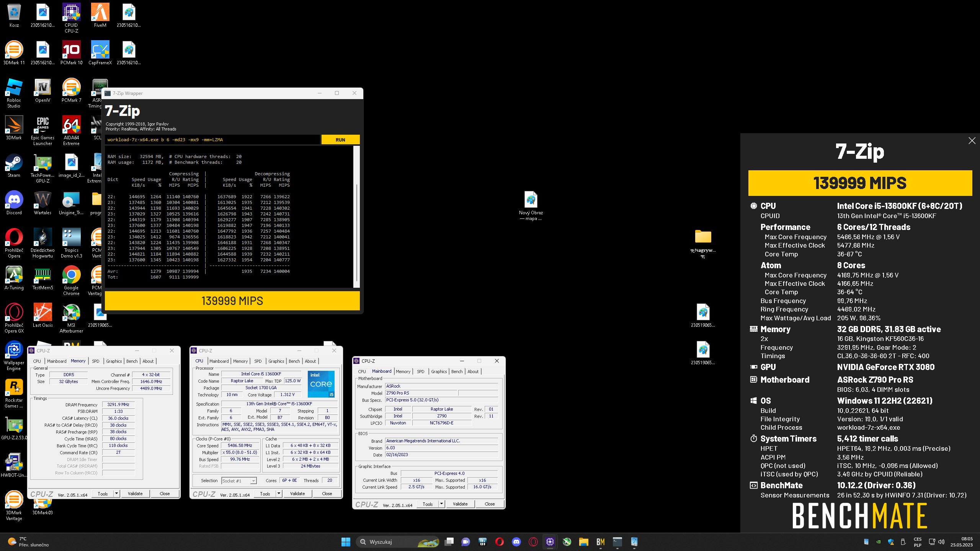Open the 3DMark 11 desktop icon

click(x=14, y=53)
